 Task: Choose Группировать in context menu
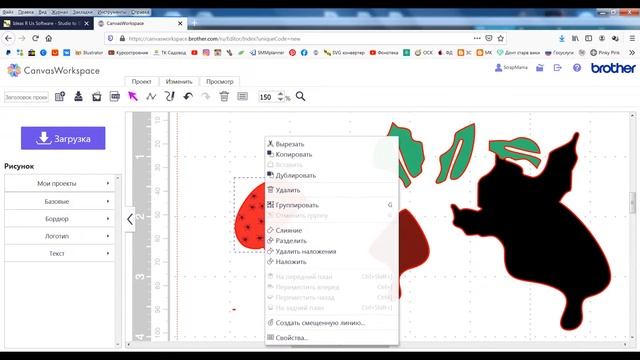pos(331,205)
